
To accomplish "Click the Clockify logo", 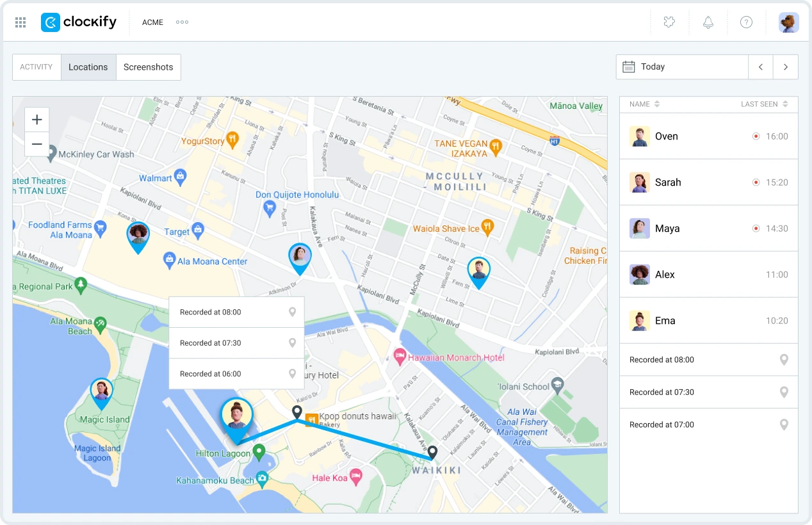I will (79, 22).
